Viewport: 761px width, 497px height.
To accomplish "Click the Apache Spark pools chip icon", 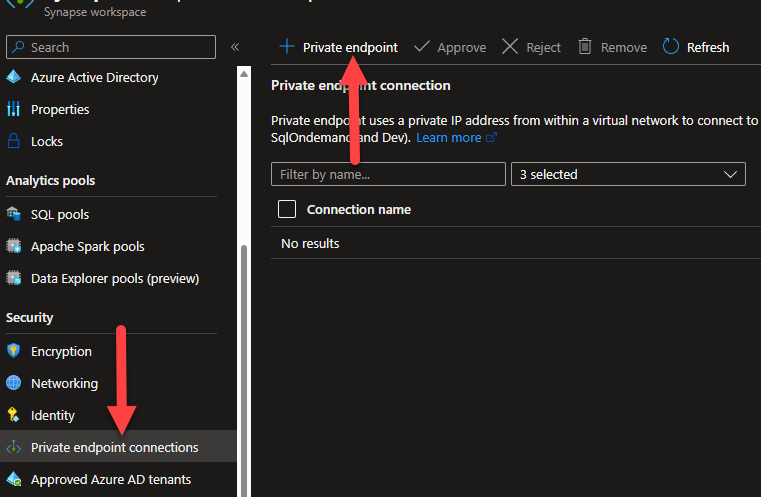I will (x=14, y=246).
